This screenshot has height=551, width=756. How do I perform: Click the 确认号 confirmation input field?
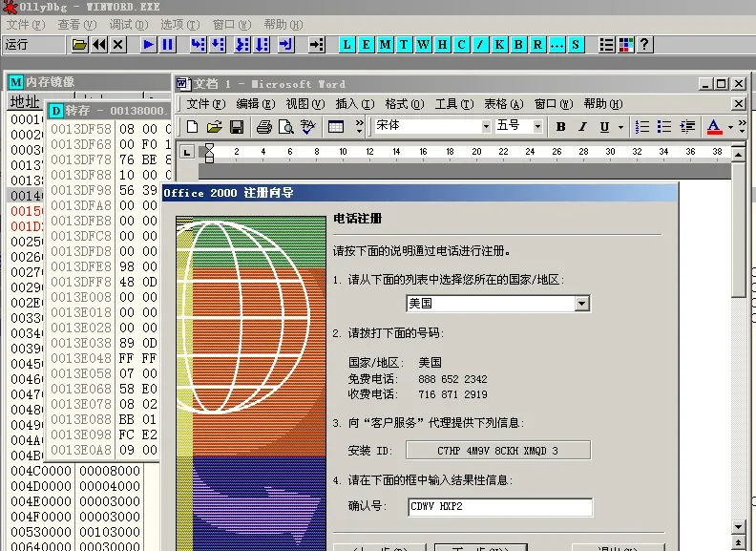pos(500,507)
